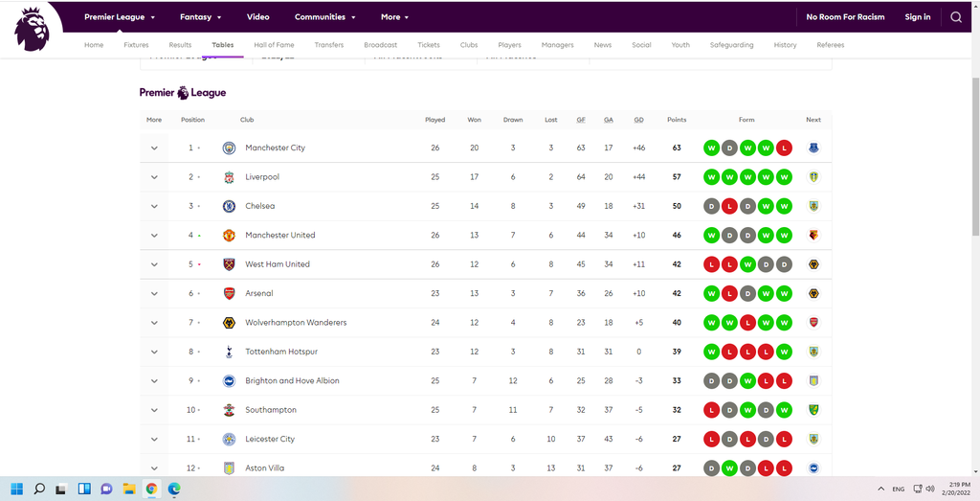Open Liverpool's next opponent badge
The width and height of the screenshot is (980, 501).
pos(813,177)
